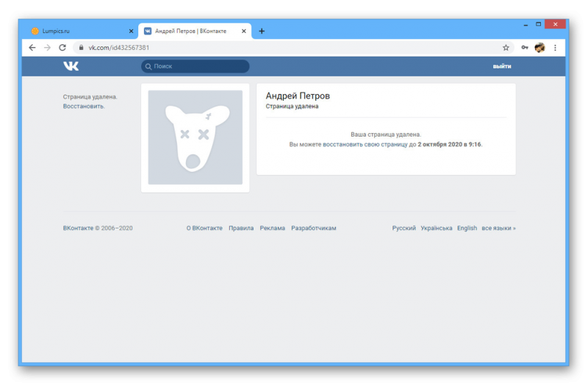This screenshot has height=385, width=588.
Task: Bookmark page with star icon
Action: pyautogui.click(x=506, y=48)
